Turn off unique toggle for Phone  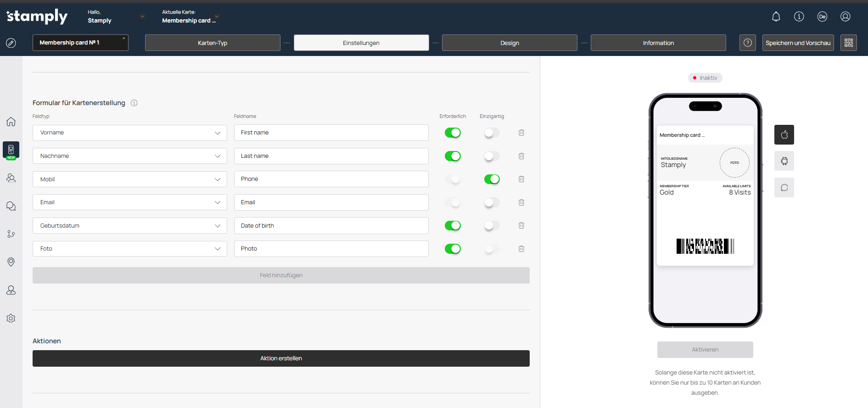(492, 179)
